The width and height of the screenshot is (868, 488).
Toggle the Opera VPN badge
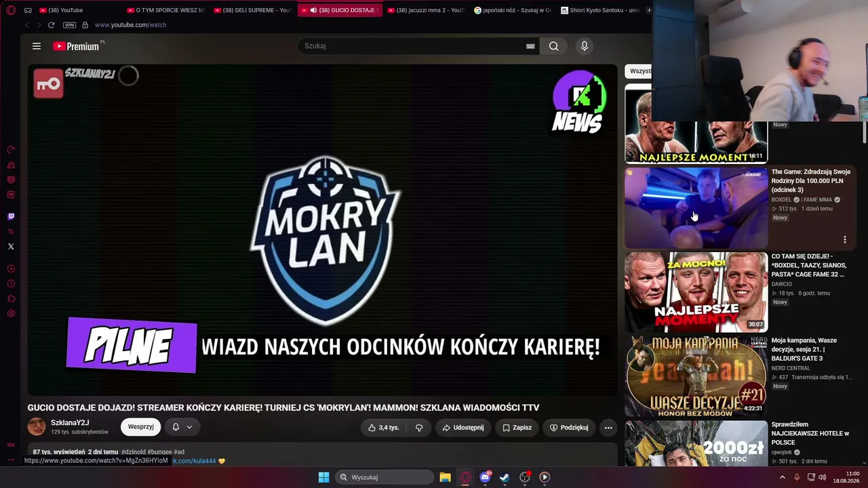coord(69,25)
